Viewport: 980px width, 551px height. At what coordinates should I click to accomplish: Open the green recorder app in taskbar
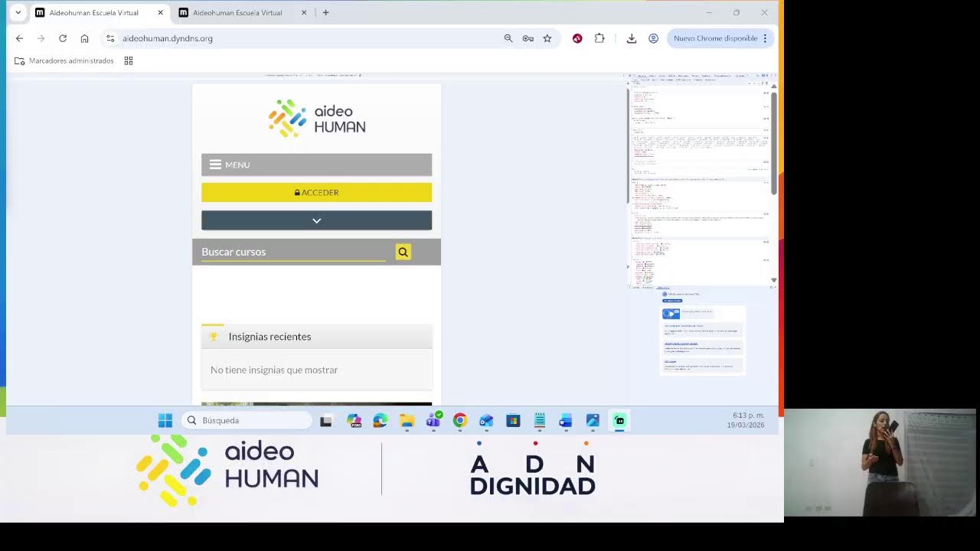(619, 420)
